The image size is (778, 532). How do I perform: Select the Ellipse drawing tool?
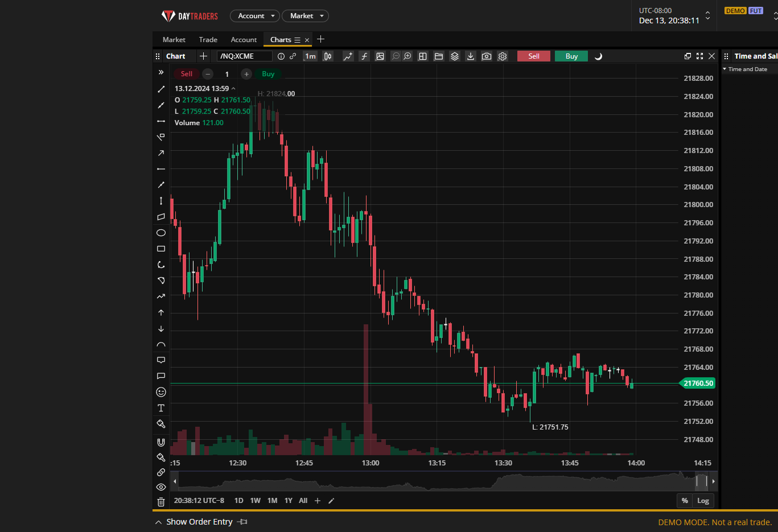pyautogui.click(x=161, y=233)
